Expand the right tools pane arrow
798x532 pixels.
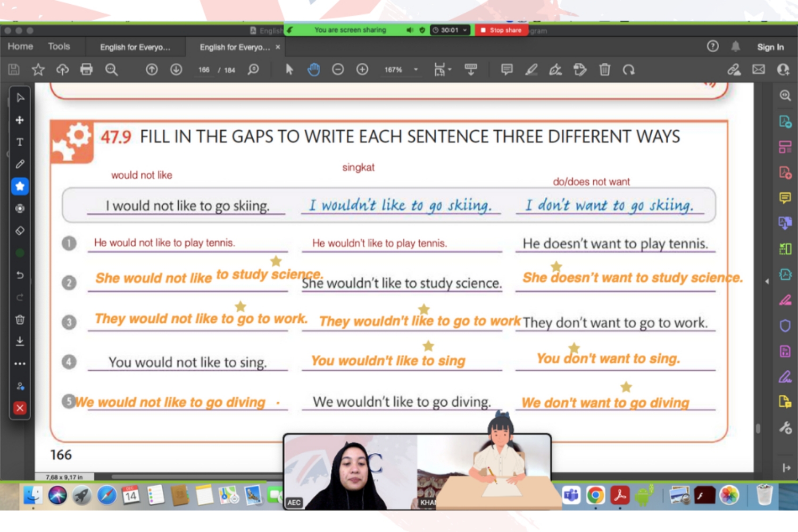[x=767, y=281]
